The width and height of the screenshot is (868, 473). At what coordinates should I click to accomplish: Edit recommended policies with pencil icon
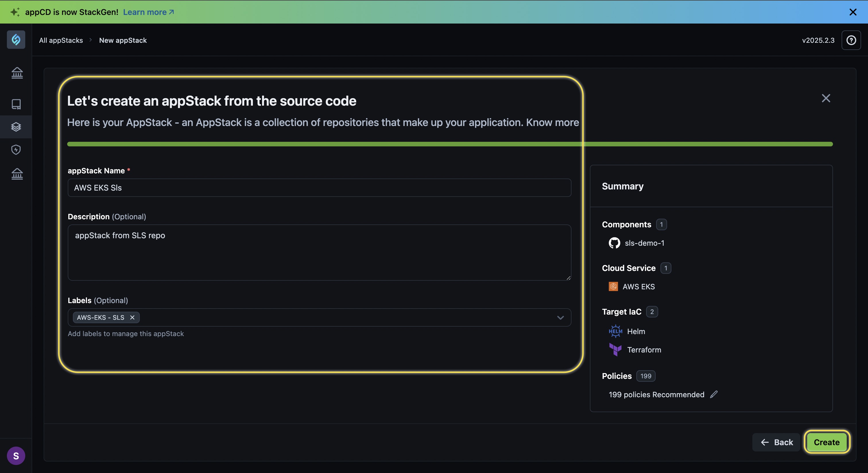[714, 394]
